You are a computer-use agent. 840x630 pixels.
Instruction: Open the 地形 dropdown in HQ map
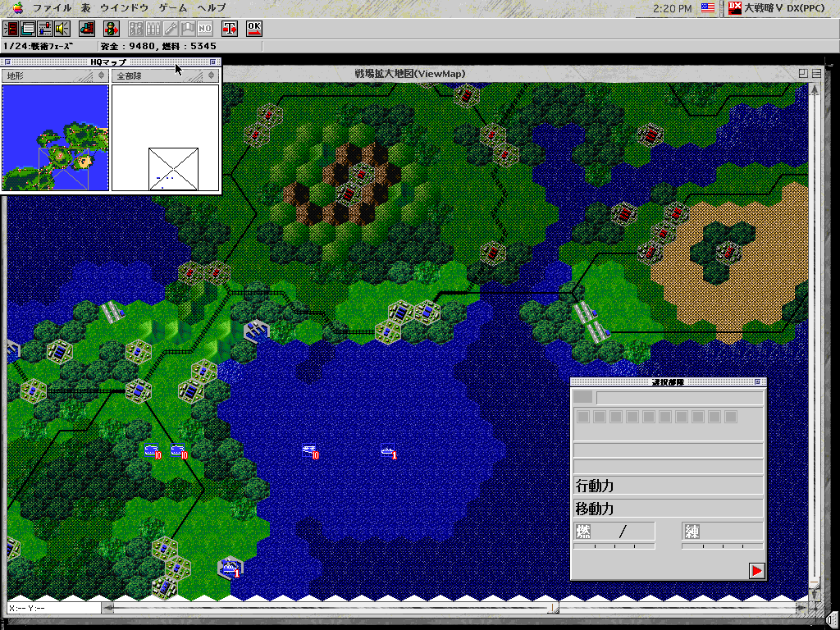[x=55, y=75]
